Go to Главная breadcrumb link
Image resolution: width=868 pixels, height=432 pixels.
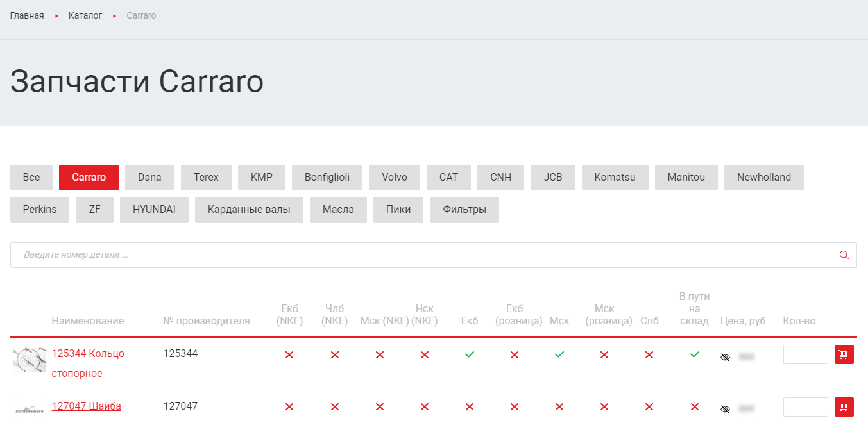pyautogui.click(x=27, y=15)
